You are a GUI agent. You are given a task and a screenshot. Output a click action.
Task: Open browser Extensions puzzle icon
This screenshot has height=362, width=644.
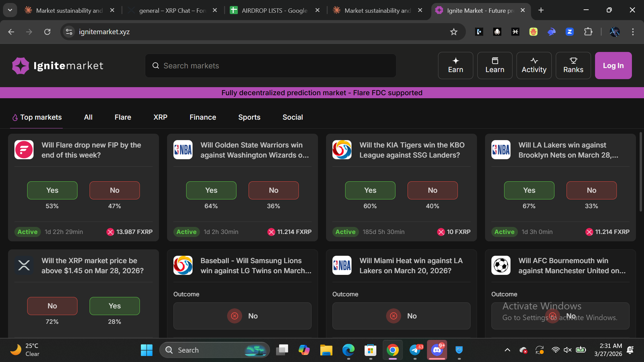point(588,32)
